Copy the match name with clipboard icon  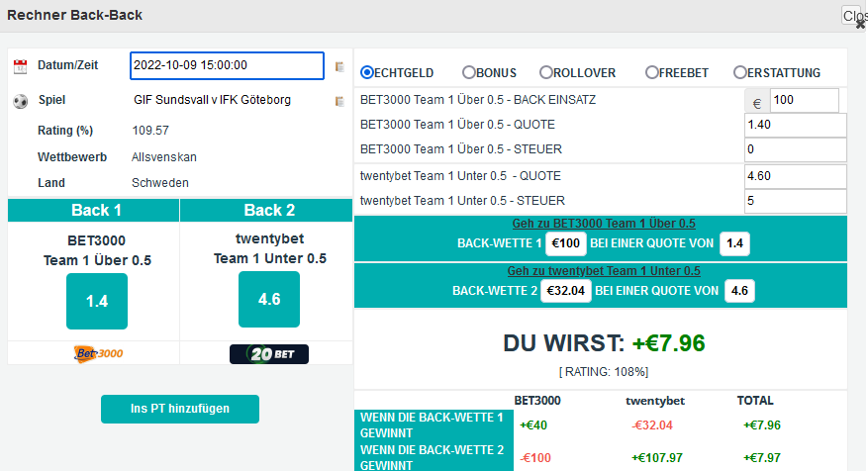tap(339, 101)
